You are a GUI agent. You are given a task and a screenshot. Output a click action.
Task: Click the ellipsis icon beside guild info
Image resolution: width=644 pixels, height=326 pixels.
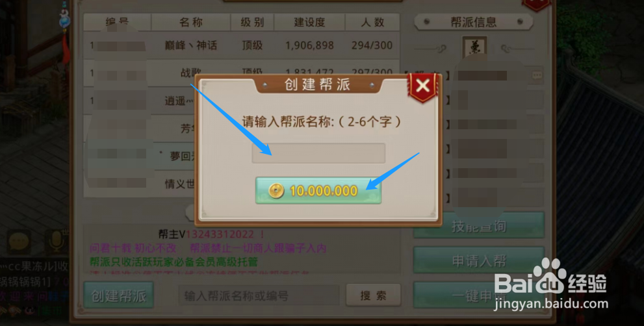coord(536,75)
